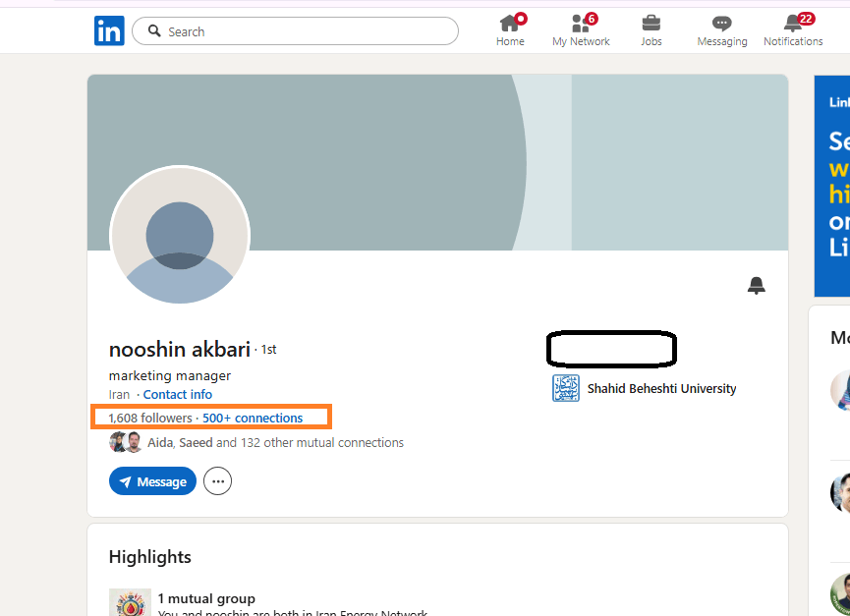The width and height of the screenshot is (850, 616).
Task: Click the LinkedIn logo icon
Action: click(x=109, y=30)
